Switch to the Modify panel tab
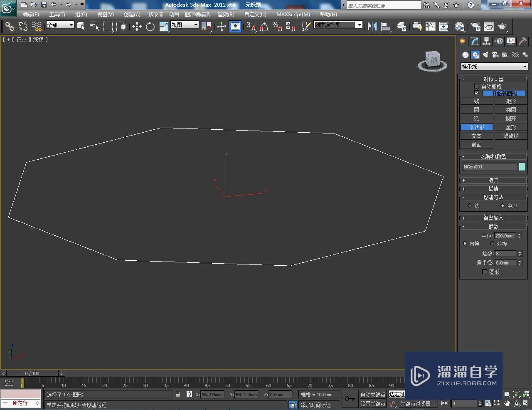 (x=474, y=41)
